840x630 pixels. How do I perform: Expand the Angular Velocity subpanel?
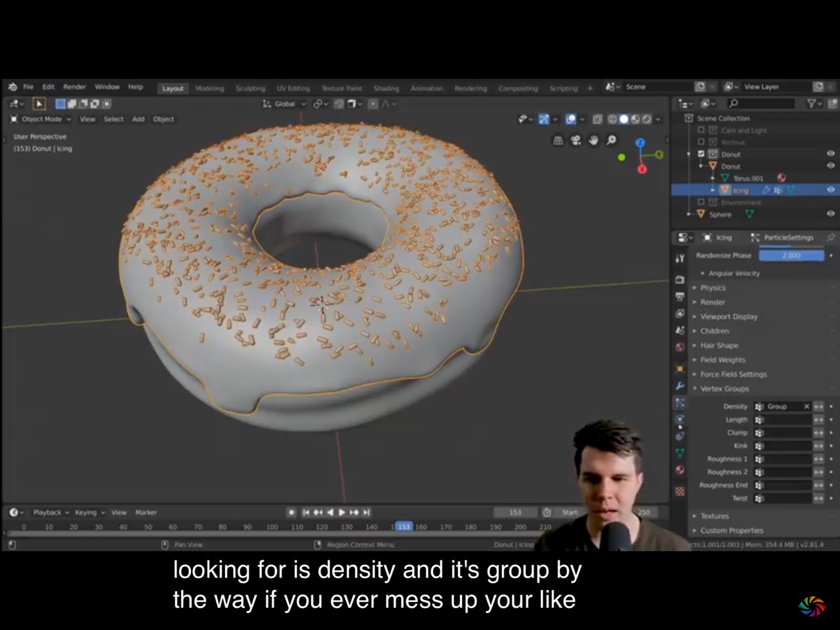[734, 273]
